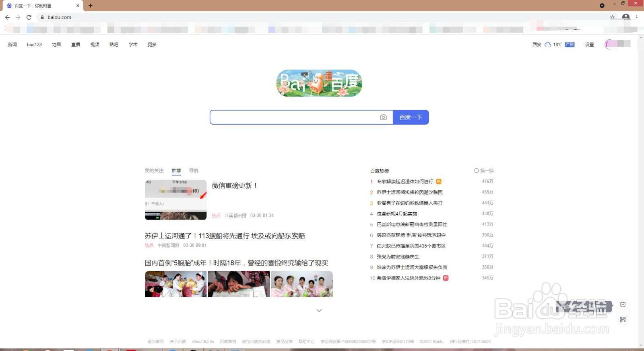Switch to the 导航 tab
This screenshot has height=351, width=644.
click(194, 170)
